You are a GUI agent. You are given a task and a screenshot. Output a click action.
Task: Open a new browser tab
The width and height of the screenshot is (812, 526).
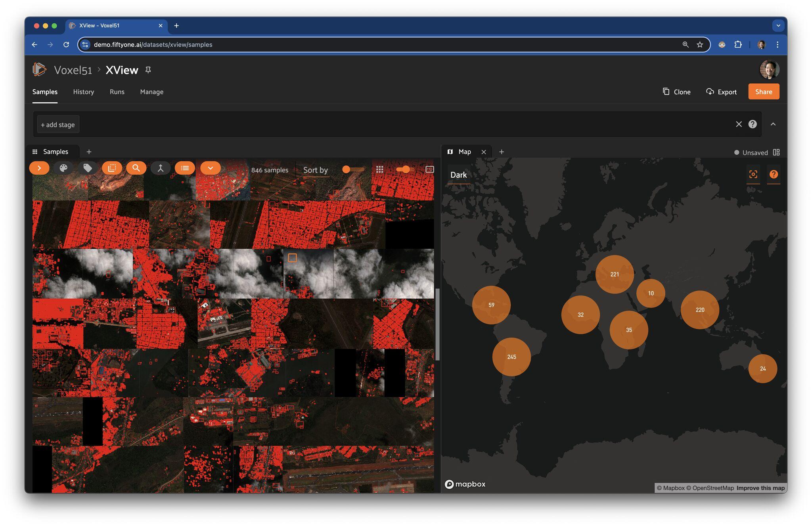pyautogui.click(x=176, y=26)
